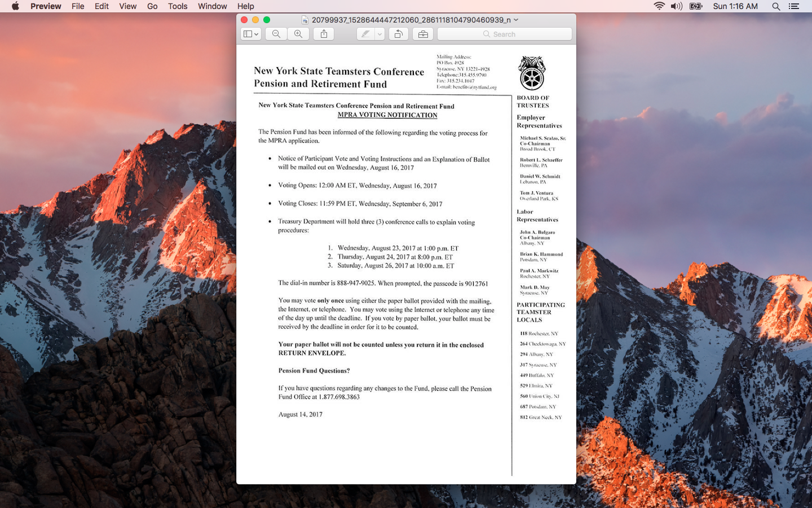Image resolution: width=812 pixels, height=508 pixels.
Task: Click 'New York State Teamsters Conference' letterhead title
Action: coord(339,71)
